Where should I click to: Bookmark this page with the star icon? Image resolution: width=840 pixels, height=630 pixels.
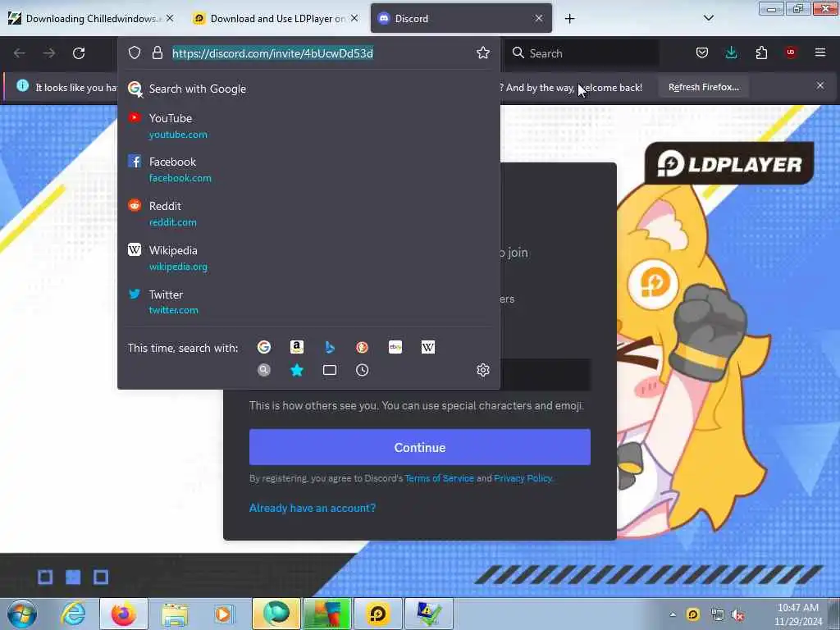(x=482, y=52)
